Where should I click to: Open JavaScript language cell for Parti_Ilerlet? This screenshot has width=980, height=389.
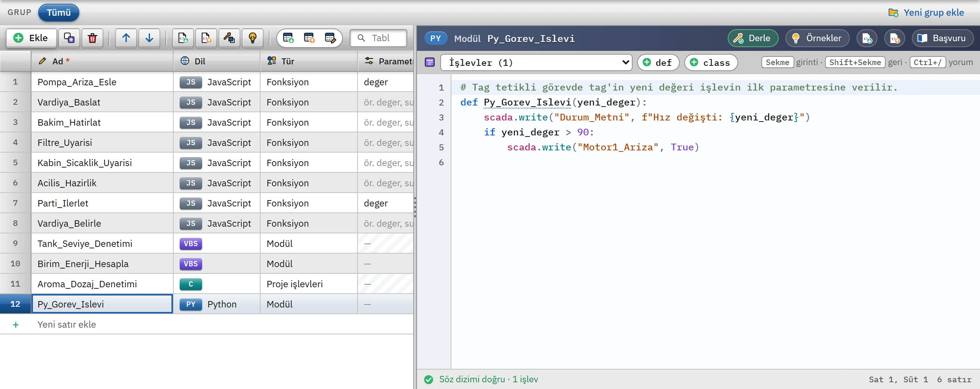click(217, 203)
